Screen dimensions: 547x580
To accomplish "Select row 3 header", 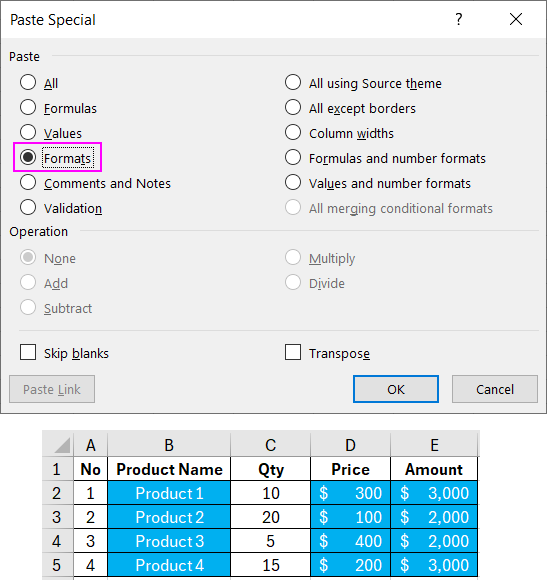I will pos(58,517).
